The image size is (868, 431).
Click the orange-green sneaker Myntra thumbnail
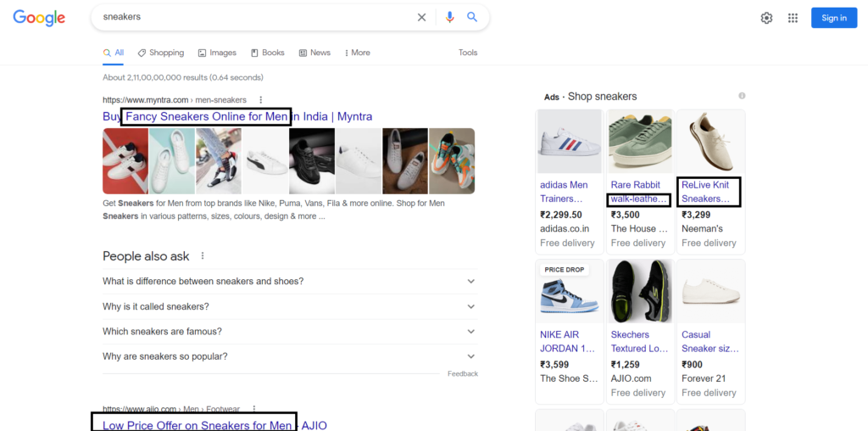tap(452, 161)
